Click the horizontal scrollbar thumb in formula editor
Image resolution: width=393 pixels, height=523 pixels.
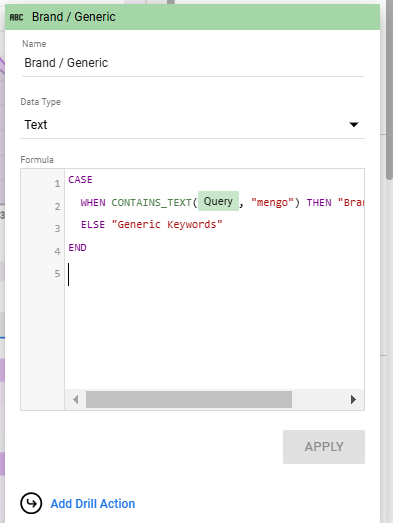(x=189, y=399)
